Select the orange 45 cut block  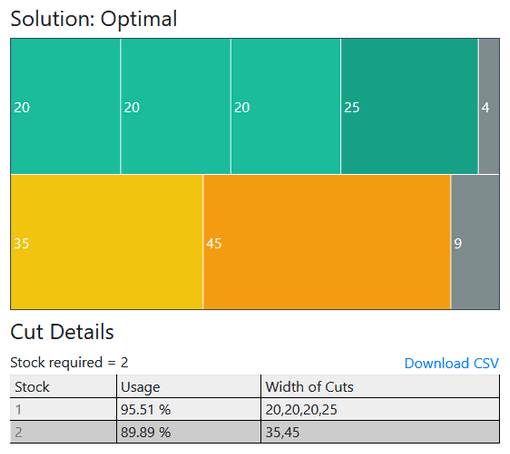point(327,242)
